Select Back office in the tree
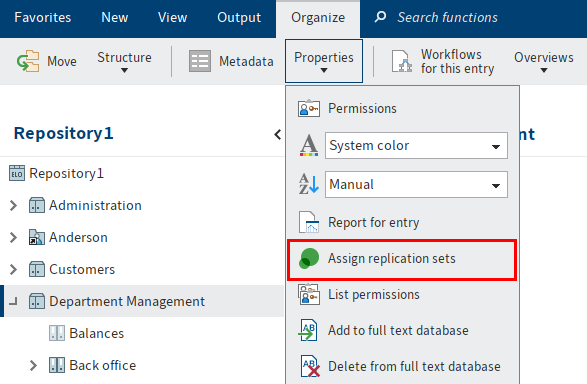Viewport: 587px width, 384px height. point(103,365)
